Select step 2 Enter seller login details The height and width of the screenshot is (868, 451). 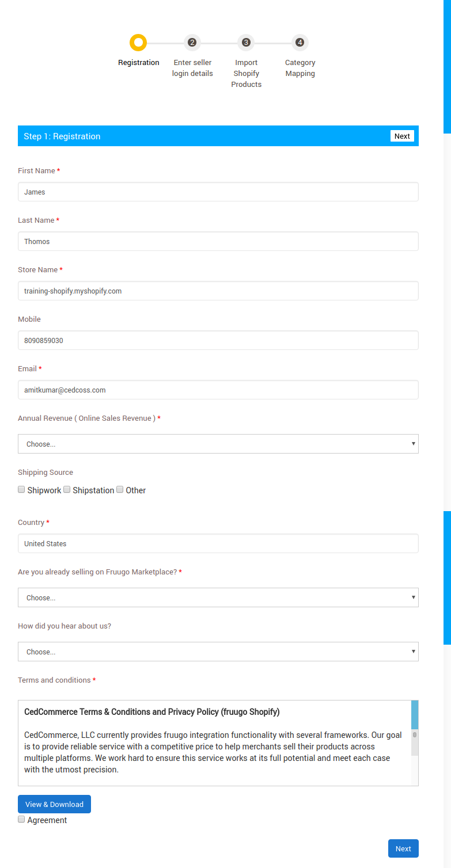click(192, 43)
